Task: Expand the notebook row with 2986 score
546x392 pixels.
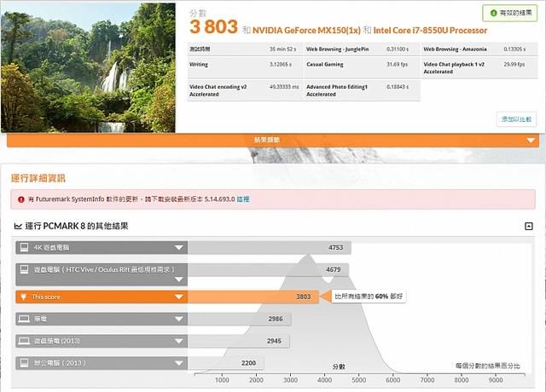Action: coord(179,319)
